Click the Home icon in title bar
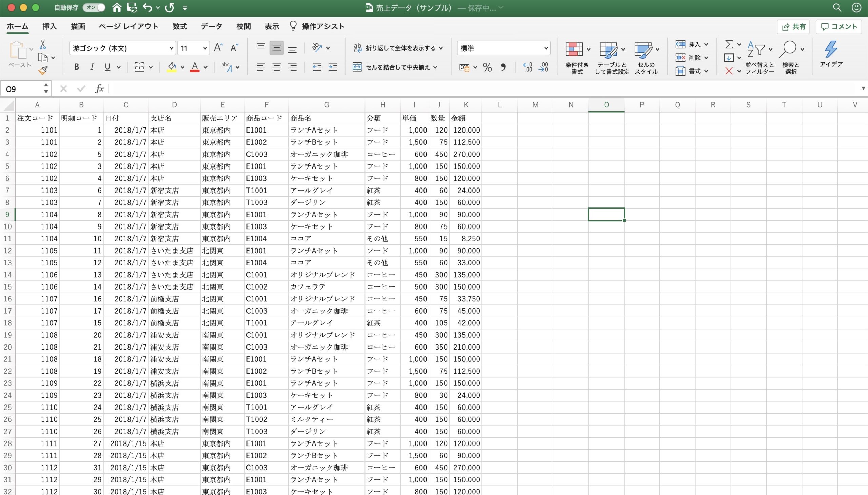 [x=117, y=7]
